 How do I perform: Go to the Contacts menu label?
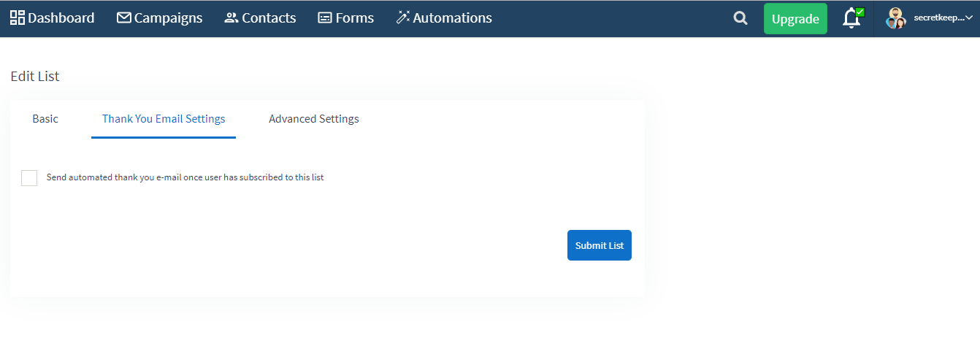coord(269,18)
